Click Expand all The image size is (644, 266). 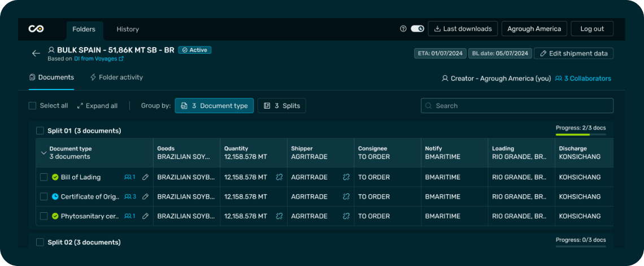(x=97, y=106)
